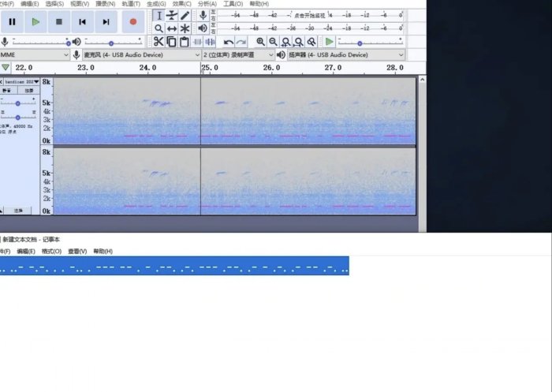552x392 pixels.
Task: Click the track 选择 Select button
Action: coord(19,211)
